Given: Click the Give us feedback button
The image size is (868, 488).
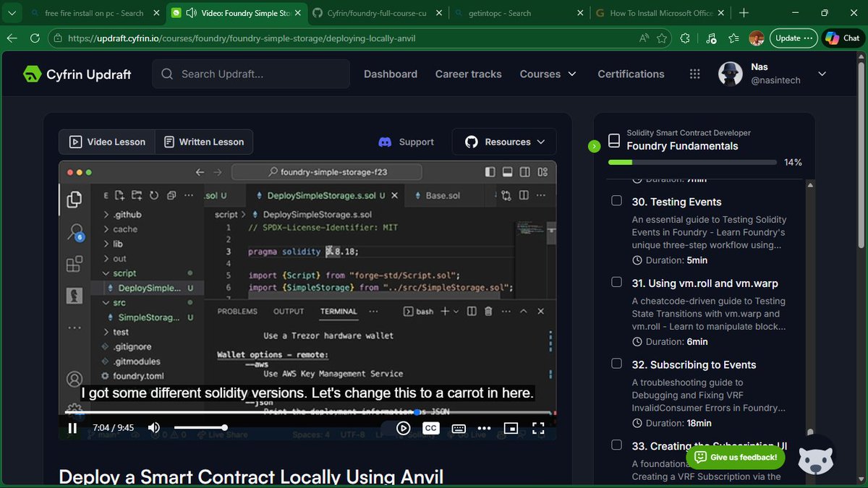Looking at the screenshot, I should (736, 457).
